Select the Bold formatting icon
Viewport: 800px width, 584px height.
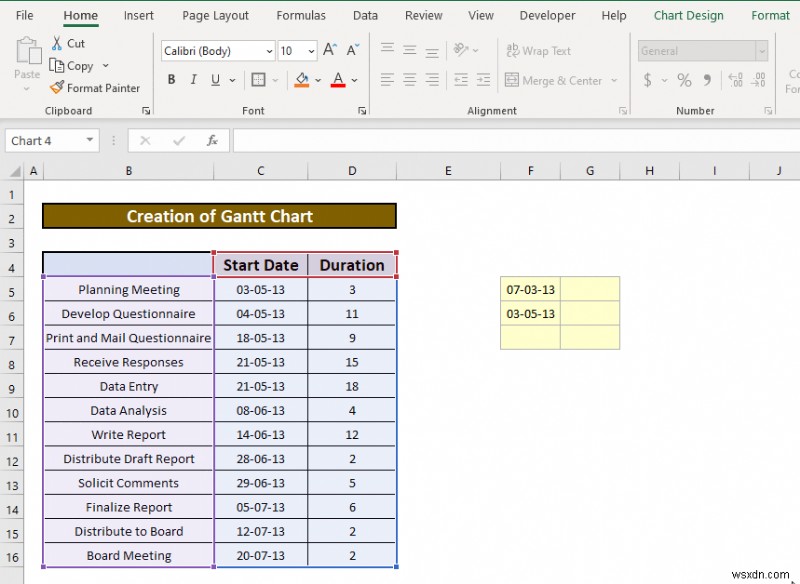click(171, 79)
